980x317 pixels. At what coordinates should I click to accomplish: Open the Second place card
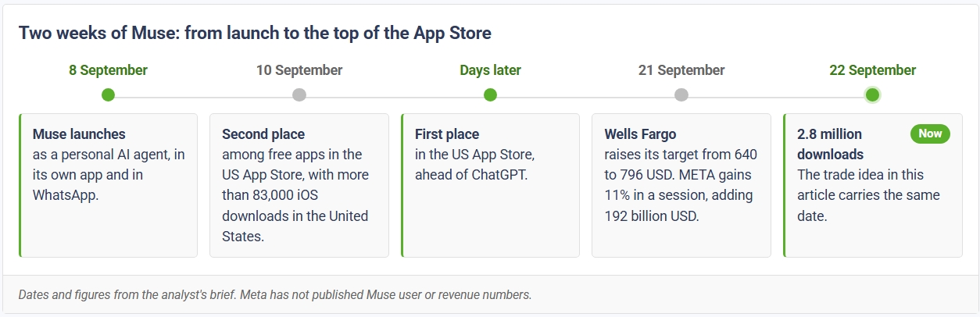(299, 186)
